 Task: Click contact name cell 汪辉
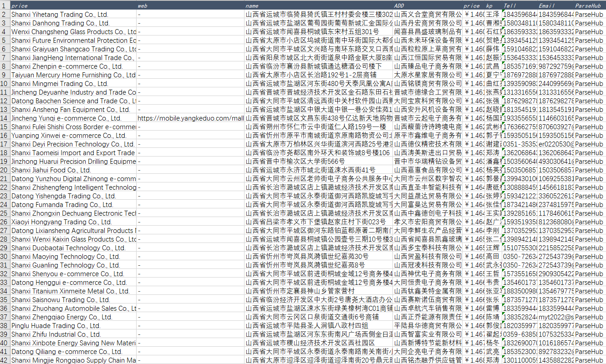494,248
